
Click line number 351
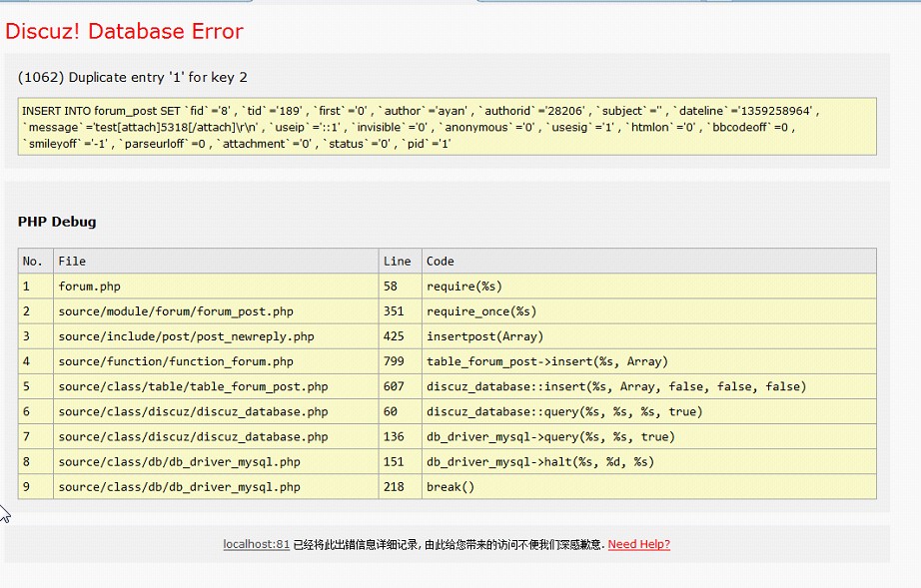click(401, 311)
